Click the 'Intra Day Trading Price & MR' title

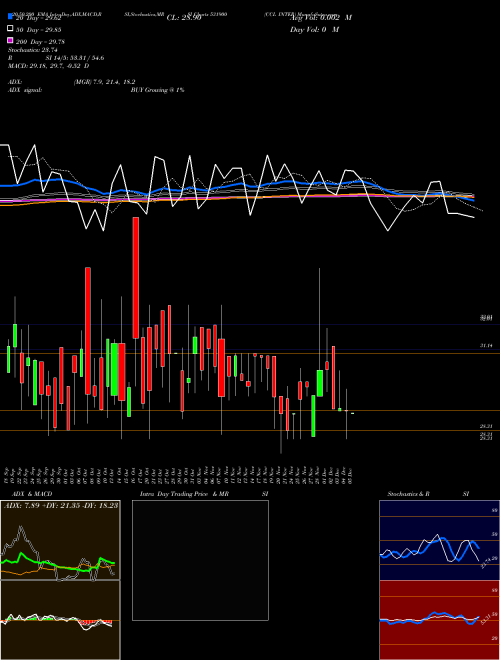tap(184, 494)
